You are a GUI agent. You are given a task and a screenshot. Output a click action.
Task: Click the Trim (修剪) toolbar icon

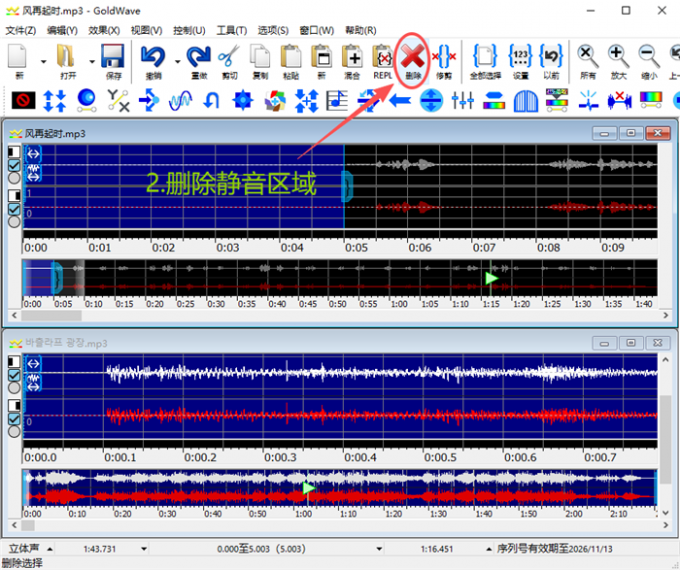coord(444,58)
